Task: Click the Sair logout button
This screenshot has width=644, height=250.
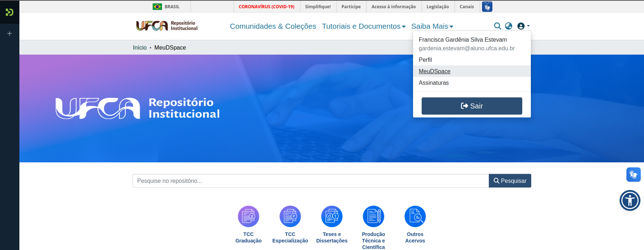Action: coord(472,106)
